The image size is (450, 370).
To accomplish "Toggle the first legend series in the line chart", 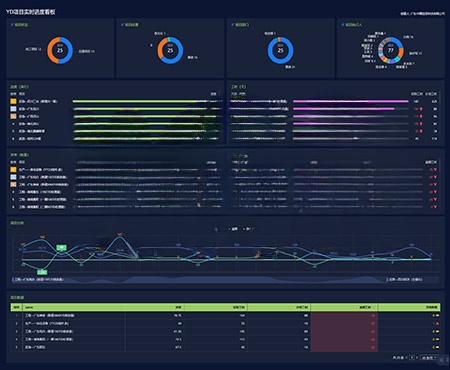I will (x=216, y=229).
